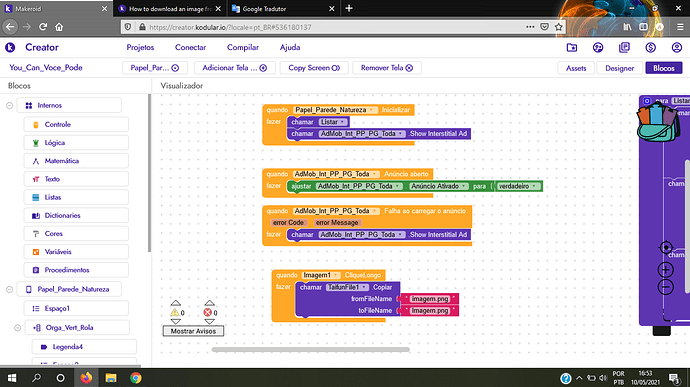Open the community palette icon in header
The width and height of the screenshot is (690, 387).
pos(598,48)
